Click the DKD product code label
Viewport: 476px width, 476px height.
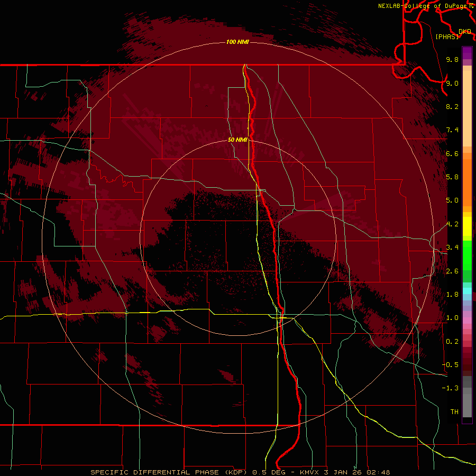[465, 31]
